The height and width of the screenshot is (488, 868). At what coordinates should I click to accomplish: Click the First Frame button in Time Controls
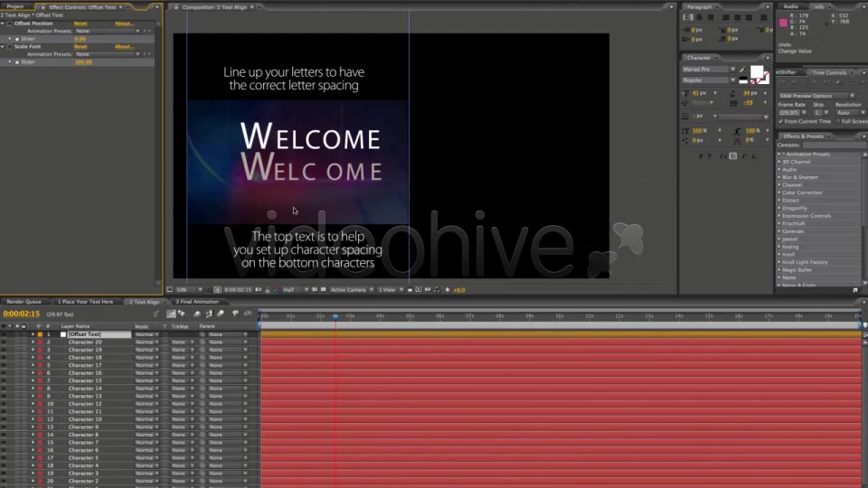[x=783, y=82]
